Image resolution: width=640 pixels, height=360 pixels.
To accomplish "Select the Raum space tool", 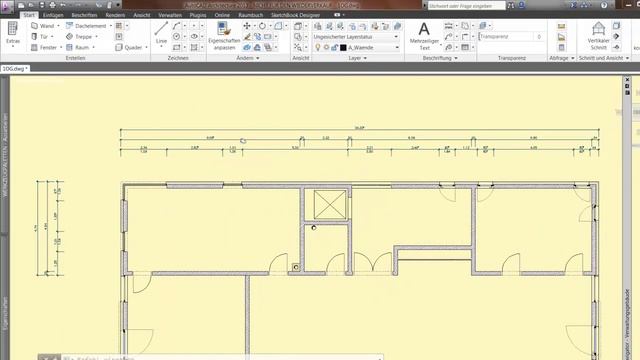I will pyautogui.click(x=78, y=47).
